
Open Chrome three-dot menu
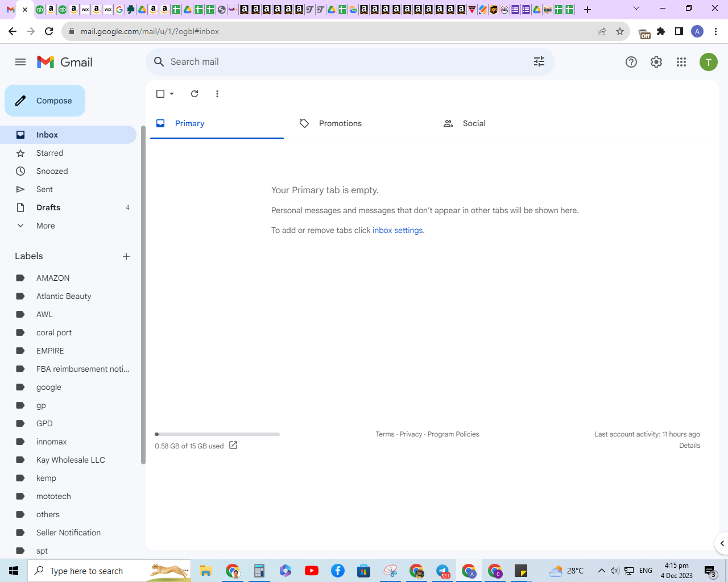click(715, 31)
